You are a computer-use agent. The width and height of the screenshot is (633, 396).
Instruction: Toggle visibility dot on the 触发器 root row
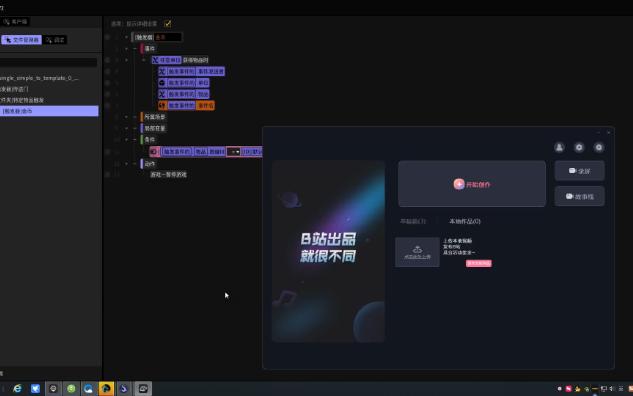coord(107,37)
